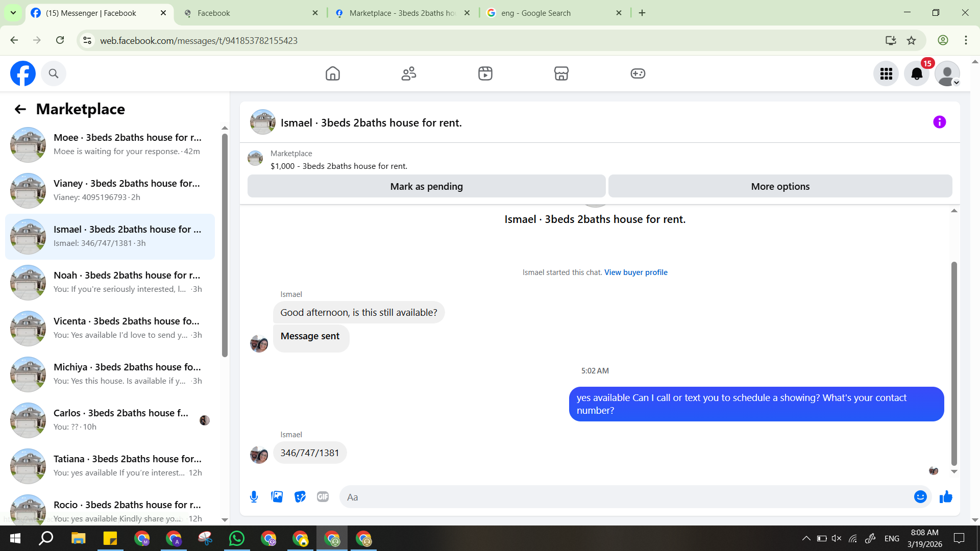Click the voice clip microphone icon

[254, 497]
